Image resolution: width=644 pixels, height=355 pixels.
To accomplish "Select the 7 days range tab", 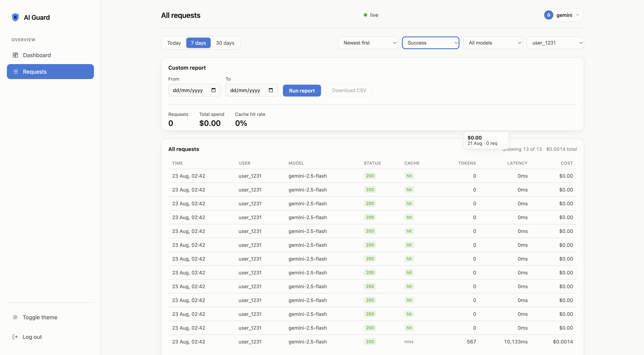I will click(x=199, y=43).
